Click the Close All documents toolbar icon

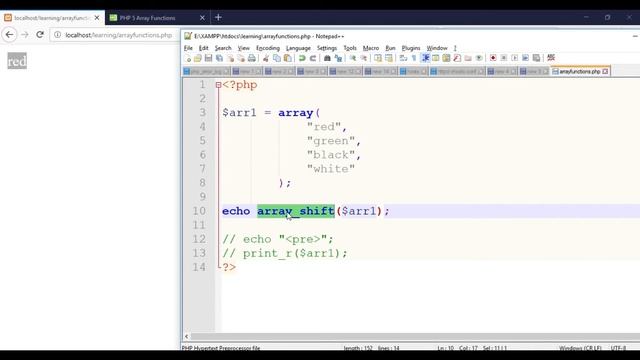[x=241, y=58]
